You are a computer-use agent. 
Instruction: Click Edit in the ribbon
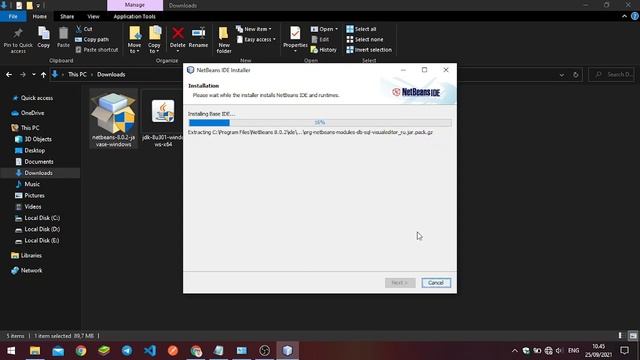coord(320,40)
